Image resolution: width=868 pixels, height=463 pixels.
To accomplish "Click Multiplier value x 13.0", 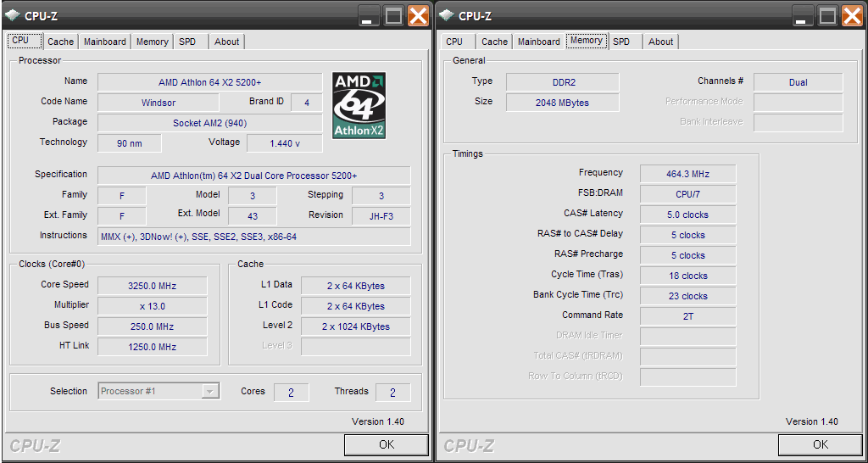I will pyautogui.click(x=153, y=306).
